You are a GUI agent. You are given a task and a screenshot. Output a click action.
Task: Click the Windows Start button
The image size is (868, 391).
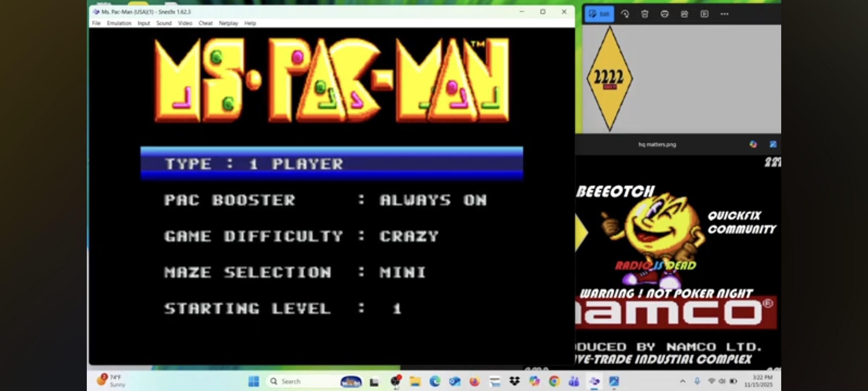[254, 381]
